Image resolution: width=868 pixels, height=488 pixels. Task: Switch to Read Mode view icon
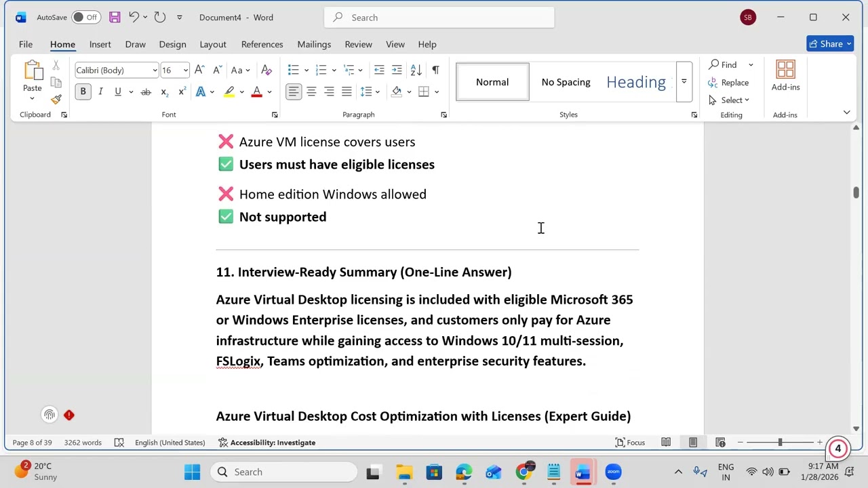point(666,443)
